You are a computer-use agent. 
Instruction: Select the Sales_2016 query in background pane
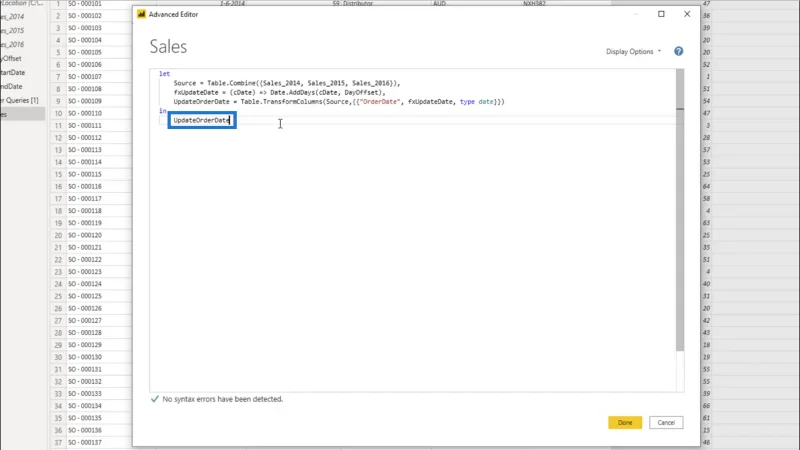12,44
